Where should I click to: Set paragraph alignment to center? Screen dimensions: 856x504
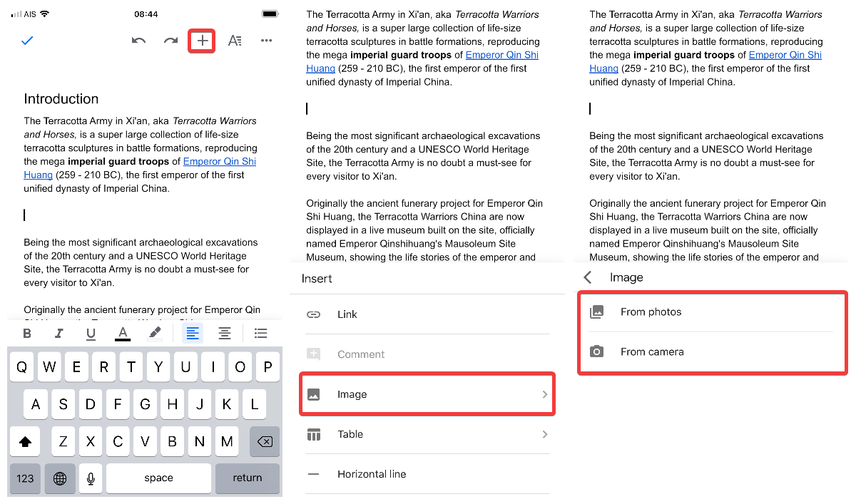(225, 333)
